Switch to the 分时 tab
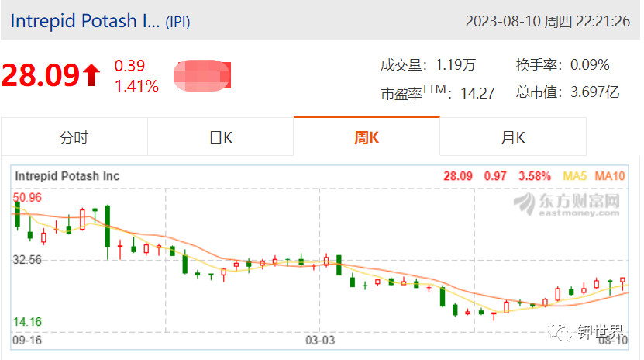 [74, 137]
